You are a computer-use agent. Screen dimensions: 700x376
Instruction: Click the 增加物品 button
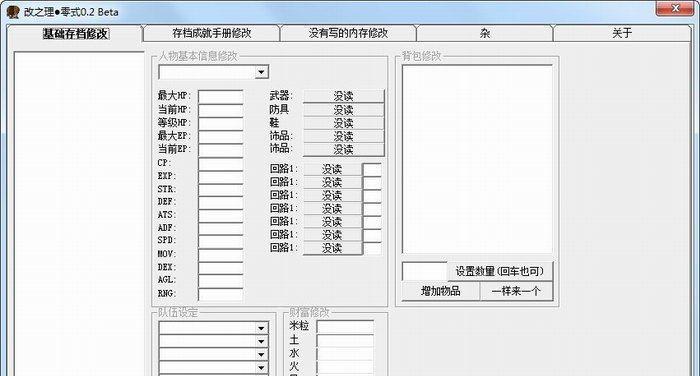click(x=441, y=291)
